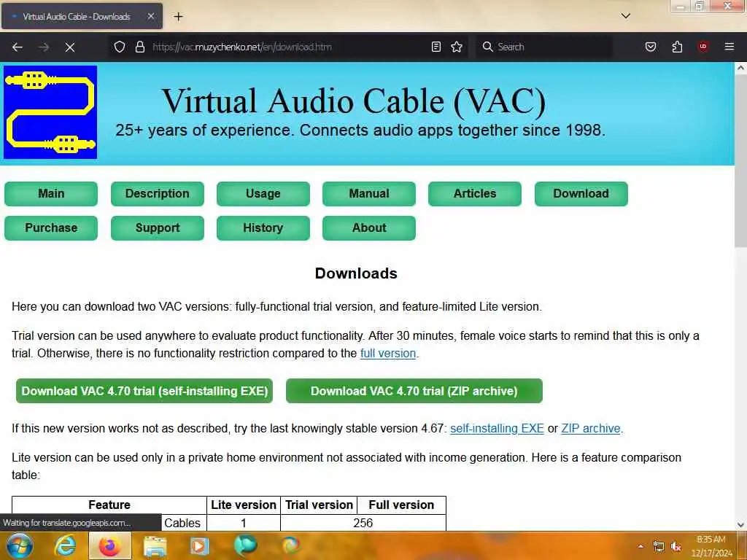
Task: Close the Virtual Audio Cable tab
Action: [x=150, y=16]
